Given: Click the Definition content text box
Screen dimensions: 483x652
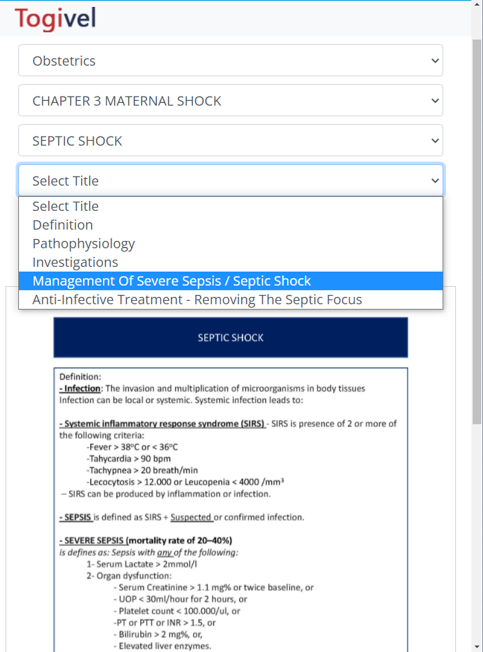Looking at the screenshot, I should click(230, 510).
